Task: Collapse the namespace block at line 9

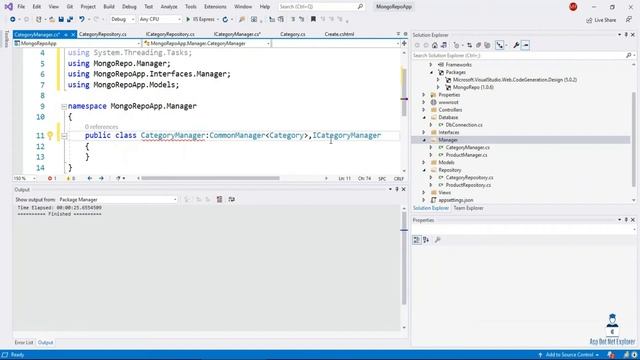Action: [x=64, y=107]
